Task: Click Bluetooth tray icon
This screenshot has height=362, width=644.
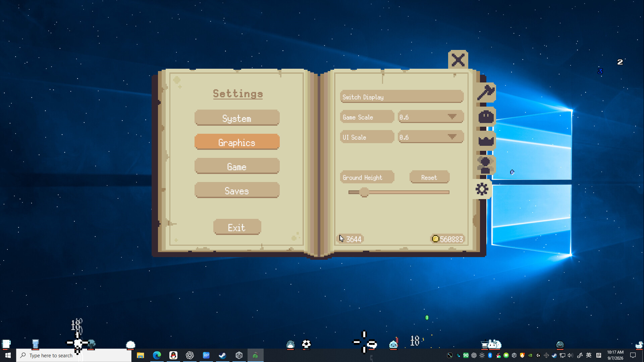Action: coord(490,355)
